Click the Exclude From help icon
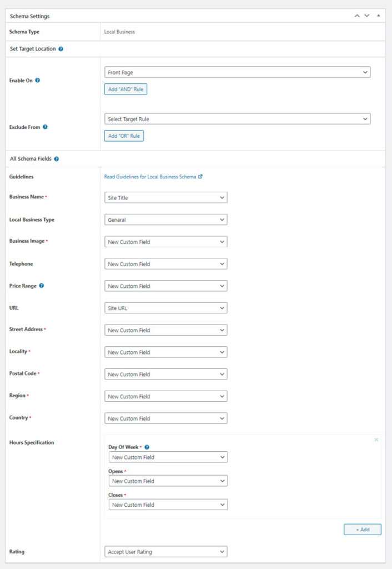This screenshot has width=392, height=569. pos(45,127)
